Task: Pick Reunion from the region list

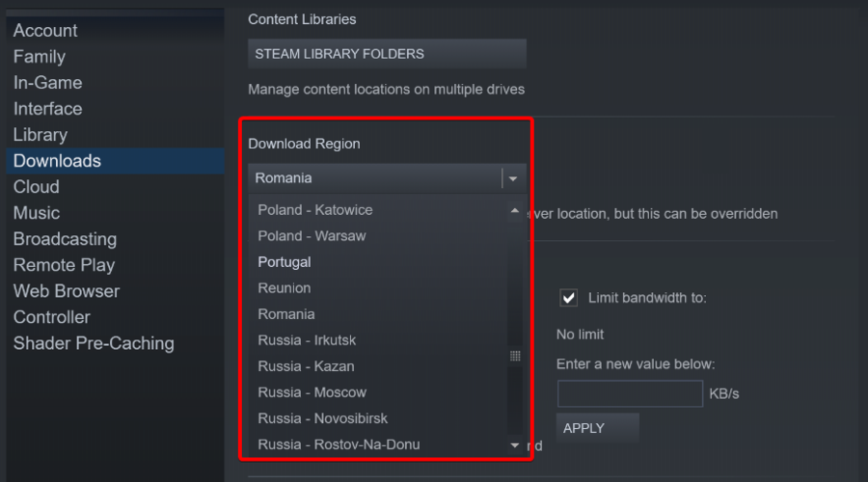Action: point(285,288)
